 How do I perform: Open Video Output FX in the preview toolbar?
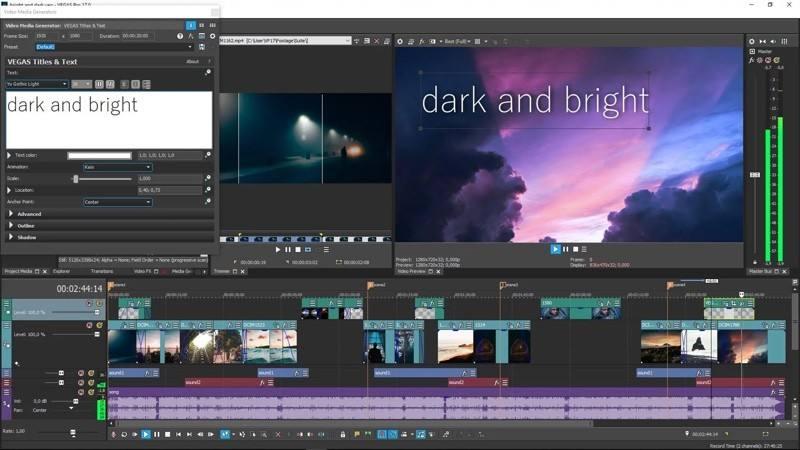pyautogui.click(x=422, y=41)
